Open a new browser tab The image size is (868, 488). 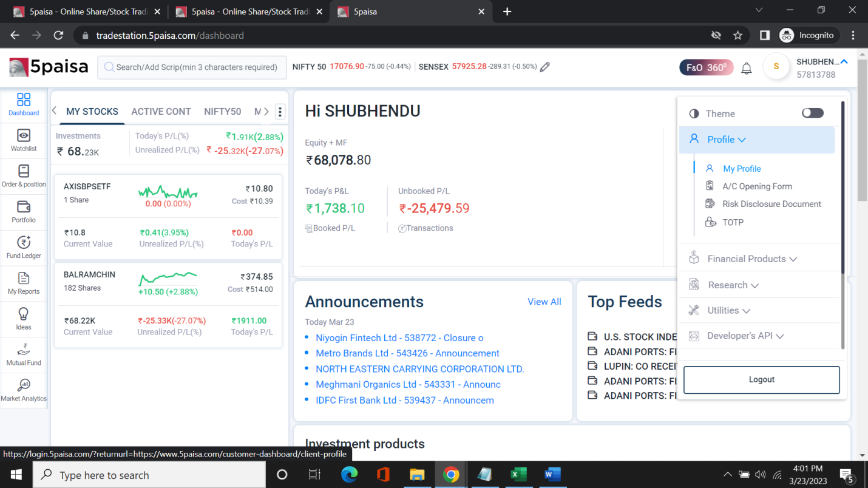[507, 12]
